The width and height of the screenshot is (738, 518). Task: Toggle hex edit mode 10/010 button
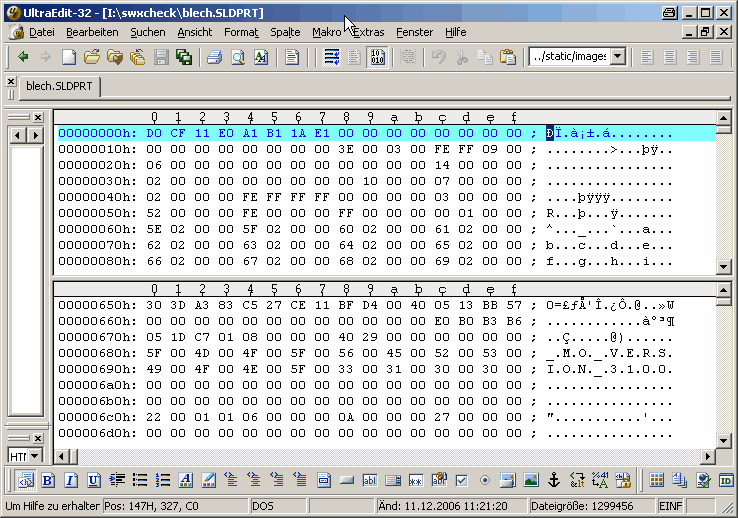coord(377,57)
